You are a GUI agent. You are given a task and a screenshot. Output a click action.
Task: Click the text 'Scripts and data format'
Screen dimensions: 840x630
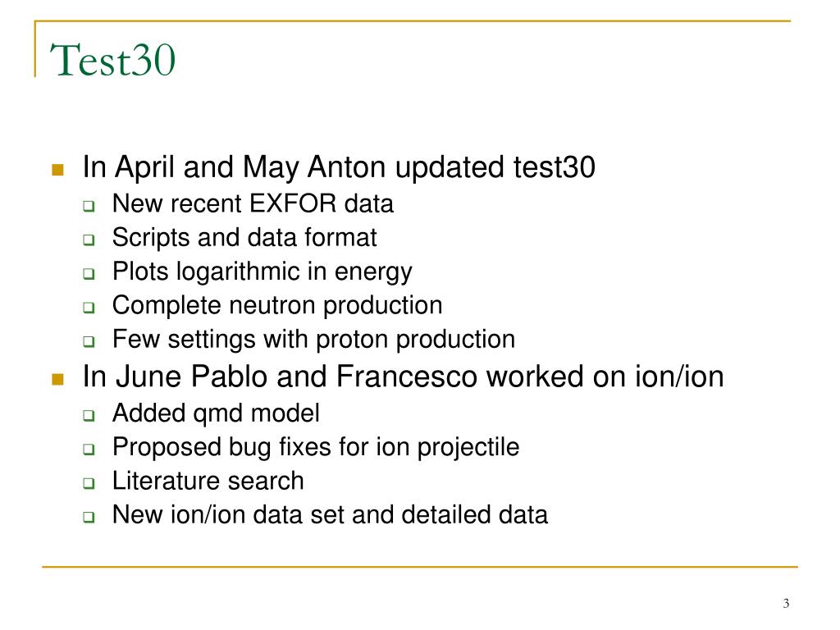point(244,238)
